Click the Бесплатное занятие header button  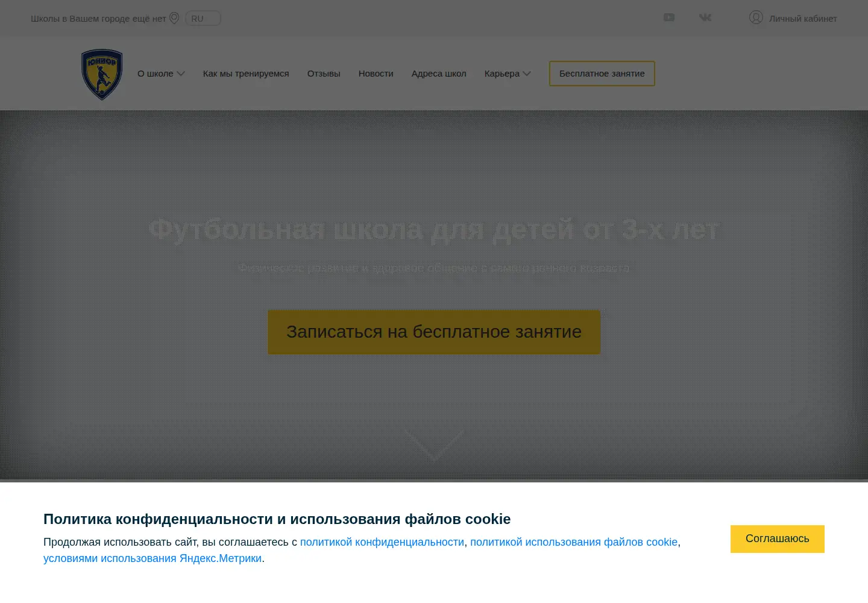(602, 74)
